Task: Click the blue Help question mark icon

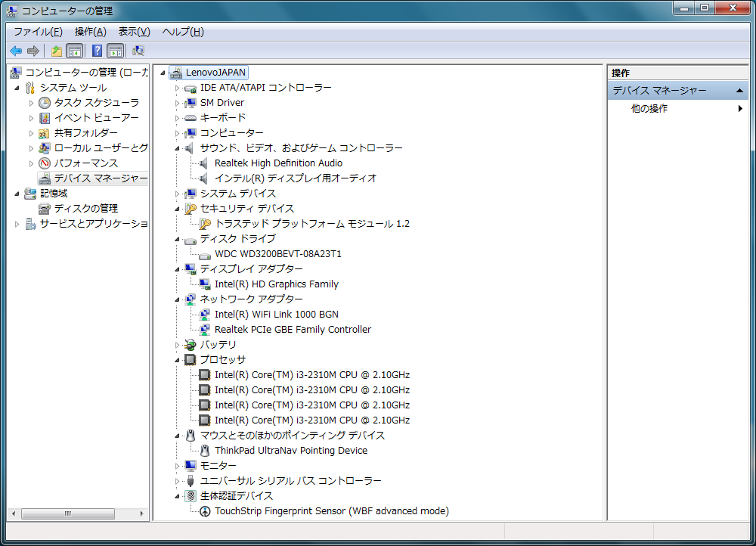Action: [x=97, y=51]
